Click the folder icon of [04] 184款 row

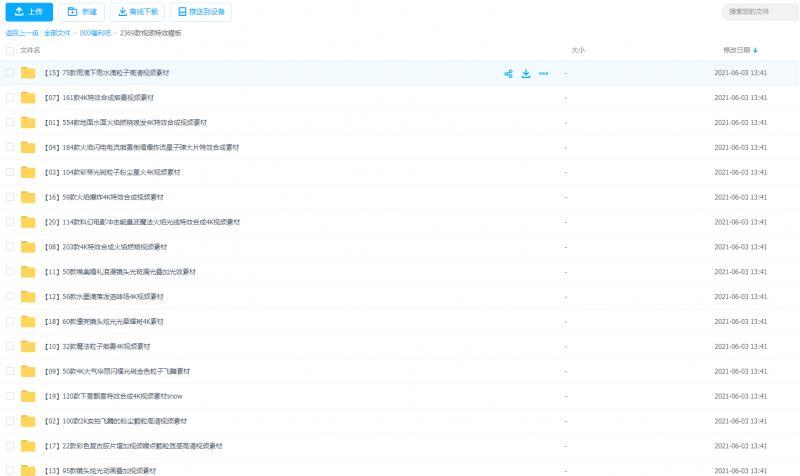[x=28, y=147]
